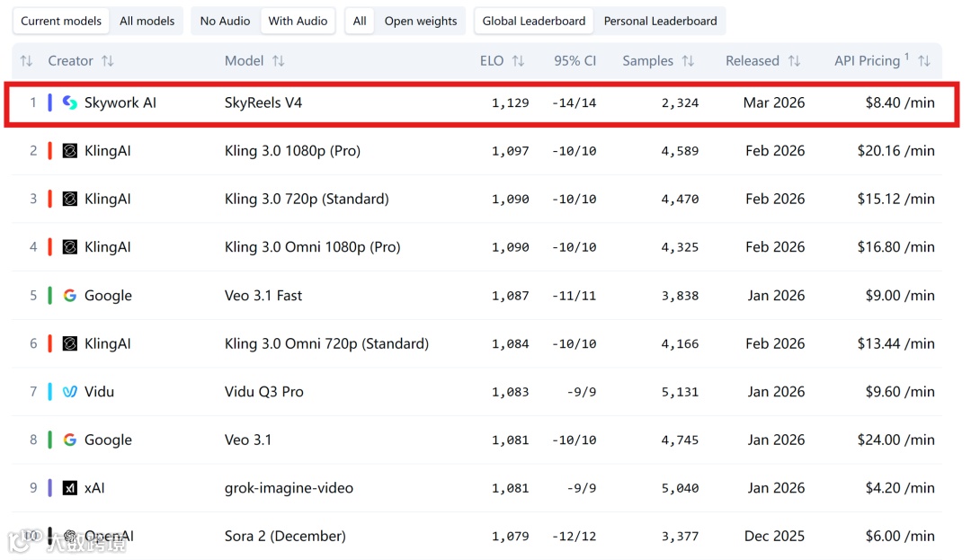
Task: Select the $24.00 /min price
Action: tap(896, 440)
